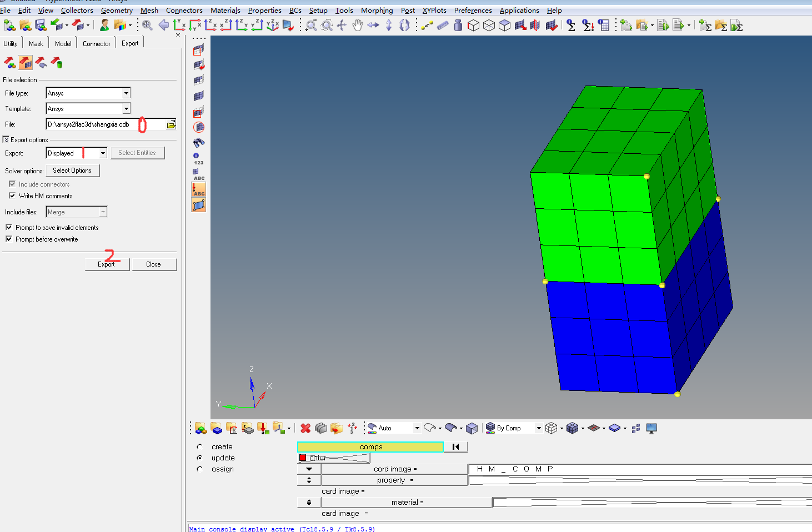Screen dimensions: 812x532
Task: Click the red component color swatch
Action: tap(303, 458)
